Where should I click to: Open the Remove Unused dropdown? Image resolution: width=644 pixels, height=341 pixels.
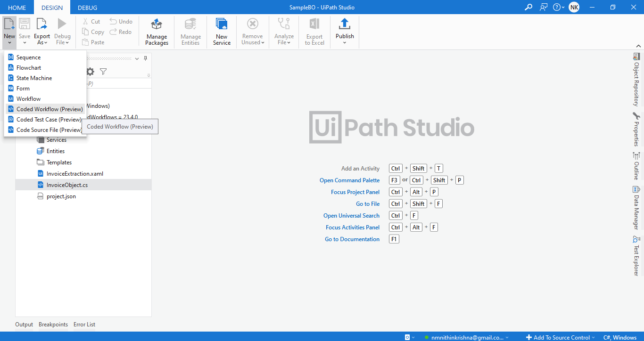point(253,32)
